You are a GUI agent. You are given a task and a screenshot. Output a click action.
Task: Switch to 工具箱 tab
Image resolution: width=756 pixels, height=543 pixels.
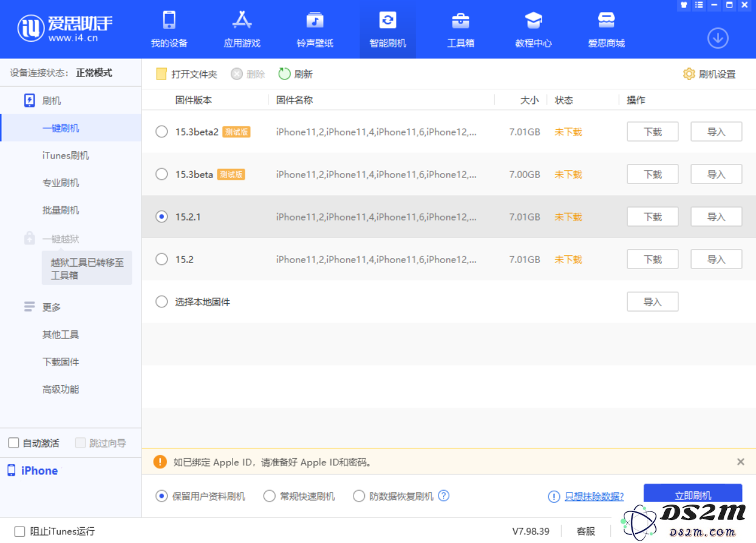[x=460, y=29]
